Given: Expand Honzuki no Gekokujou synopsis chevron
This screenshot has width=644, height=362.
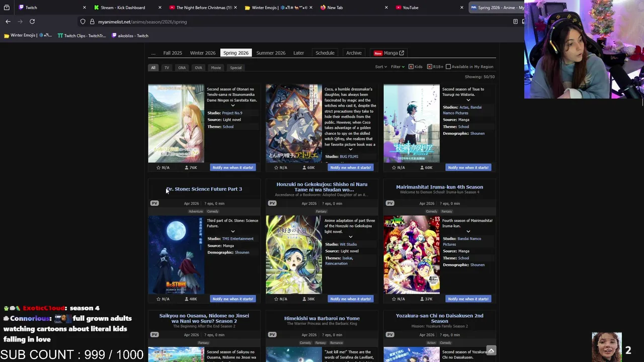Looking at the screenshot, I should [351, 237].
